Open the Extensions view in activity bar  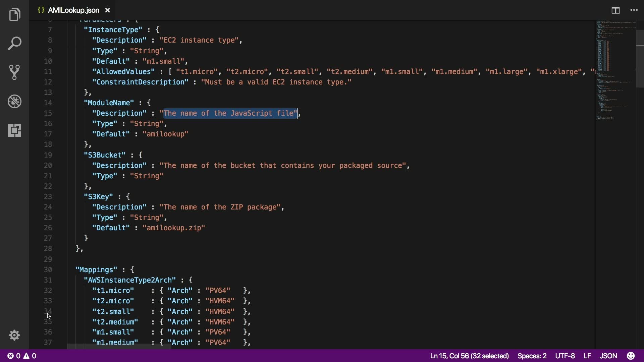point(14,130)
